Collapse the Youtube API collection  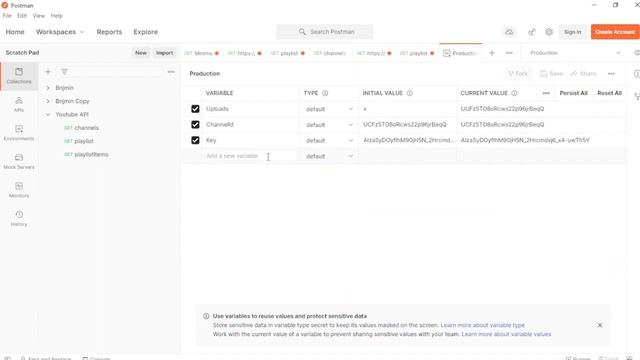[48, 114]
